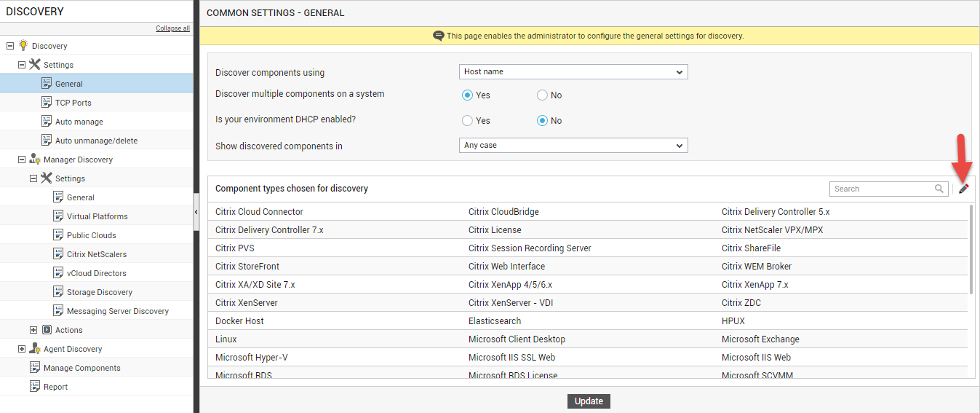Click Microsoft IIS SSL Web entry
This screenshot has height=413, width=980.
(511, 358)
